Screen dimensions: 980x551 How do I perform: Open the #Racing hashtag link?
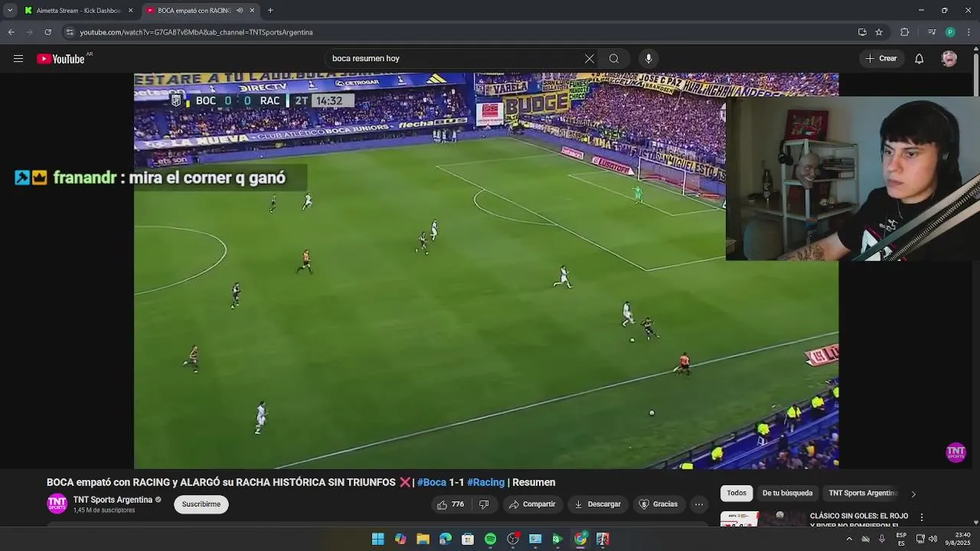click(485, 482)
